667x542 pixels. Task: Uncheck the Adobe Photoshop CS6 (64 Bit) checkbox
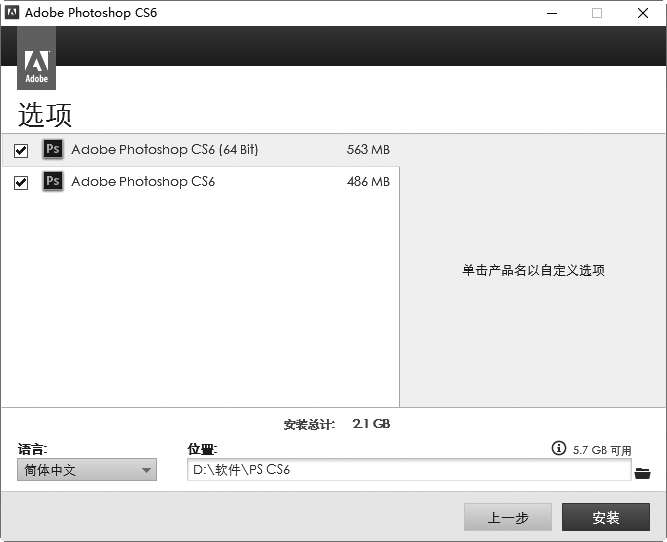pos(21,151)
